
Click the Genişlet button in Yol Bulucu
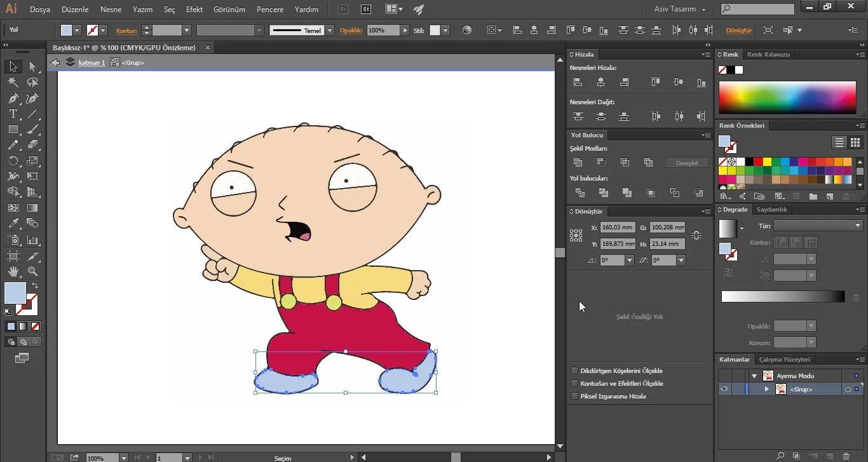click(x=687, y=163)
